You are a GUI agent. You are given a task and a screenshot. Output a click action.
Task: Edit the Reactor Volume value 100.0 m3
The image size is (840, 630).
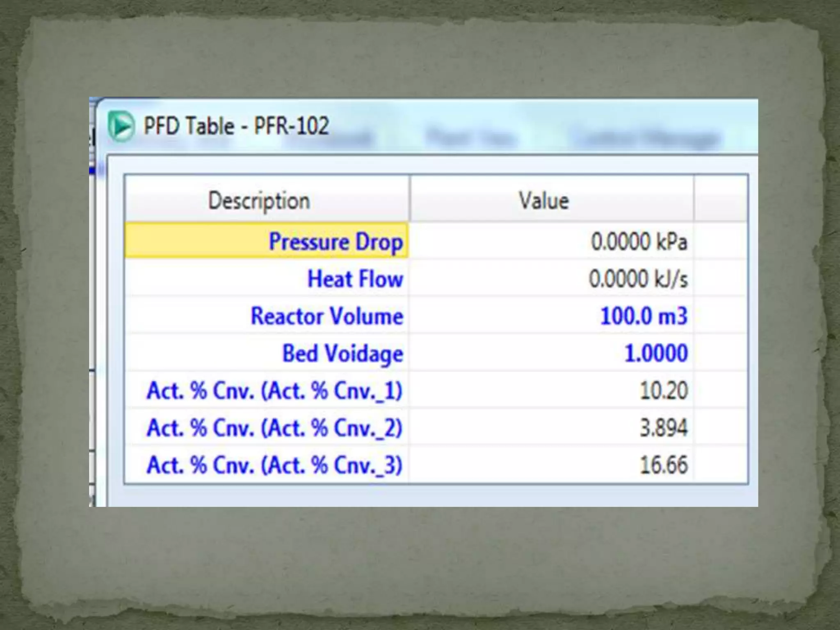[x=643, y=316]
